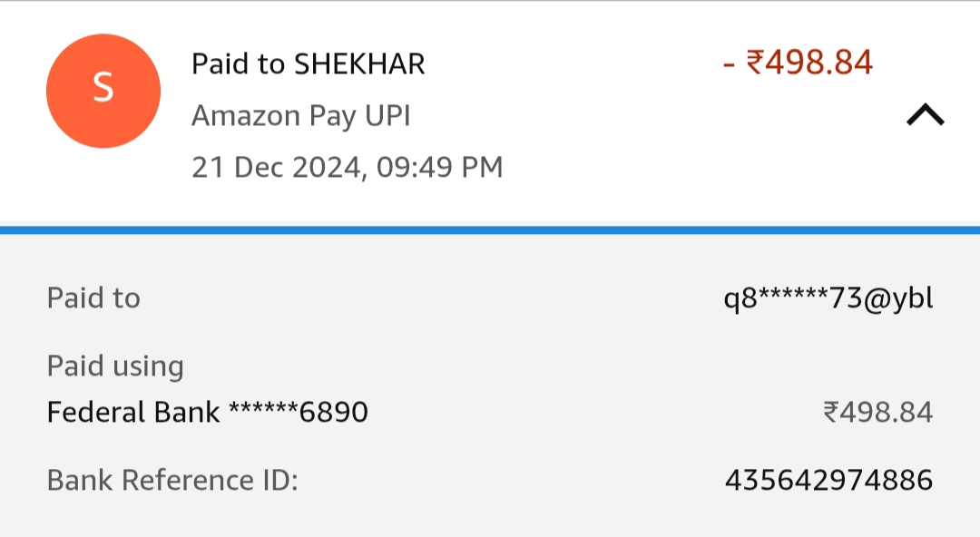Select reference number 435642974886
Screen dimensions: 980x537
tap(828, 480)
